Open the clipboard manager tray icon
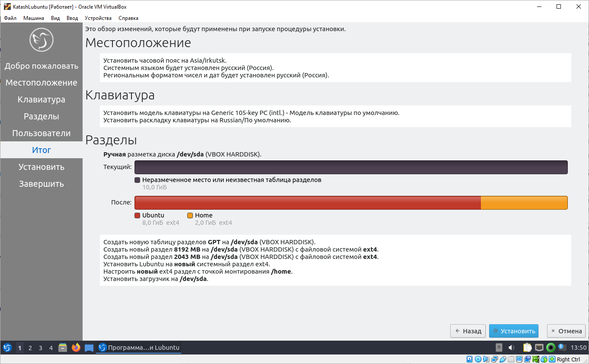Viewport: 589px width, 364px height. (527, 347)
